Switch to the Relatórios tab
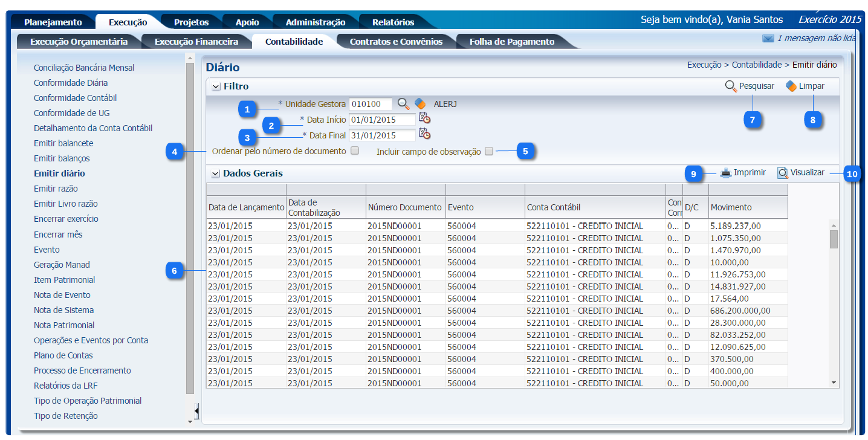The width and height of the screenshot is (868, 440). tap(393, 22)
